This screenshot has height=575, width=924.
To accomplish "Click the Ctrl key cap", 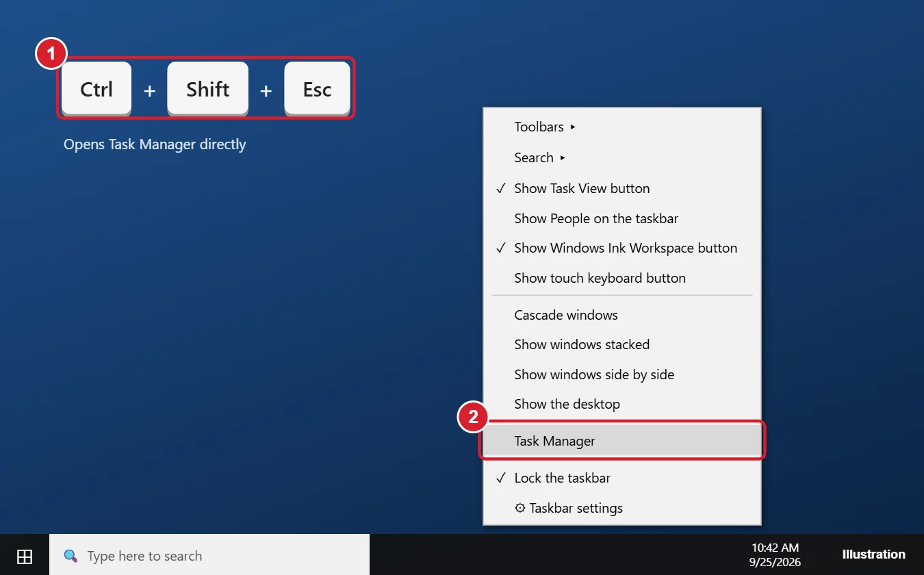I will (x=97, y=89).
